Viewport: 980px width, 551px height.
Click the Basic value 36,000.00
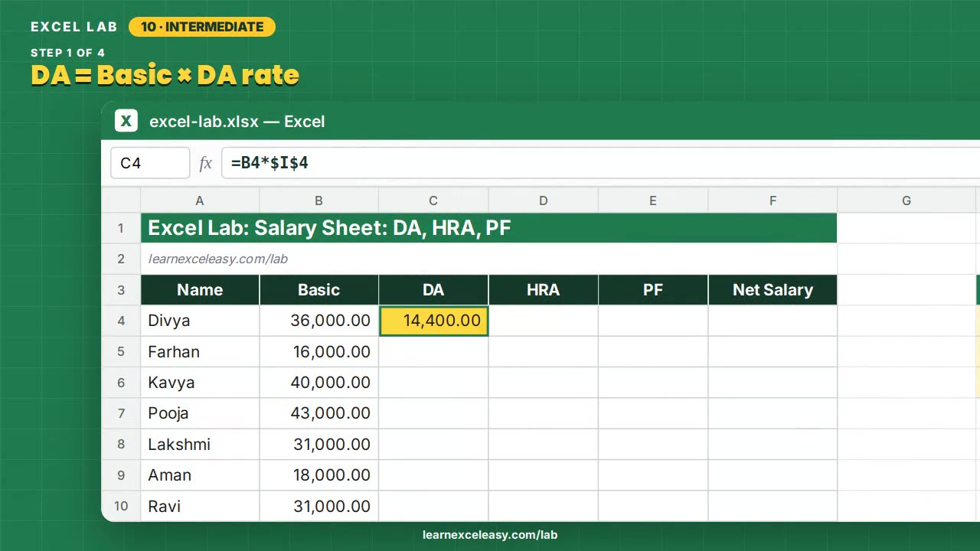(318, 321)
